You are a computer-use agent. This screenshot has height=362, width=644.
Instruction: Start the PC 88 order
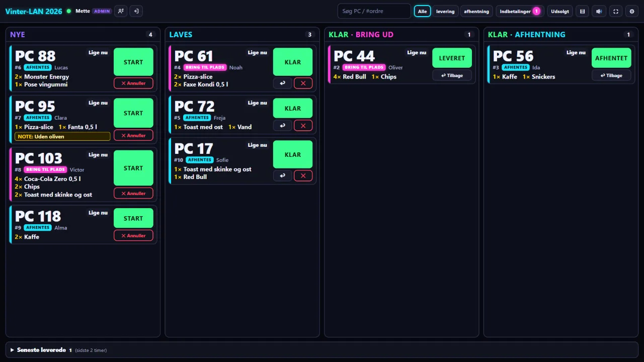tap(133, 62)
